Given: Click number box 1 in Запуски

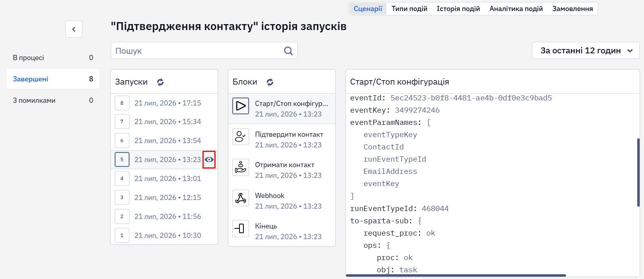Looking at the screenshot, I should pyautogui.click(x=122, y=236).
